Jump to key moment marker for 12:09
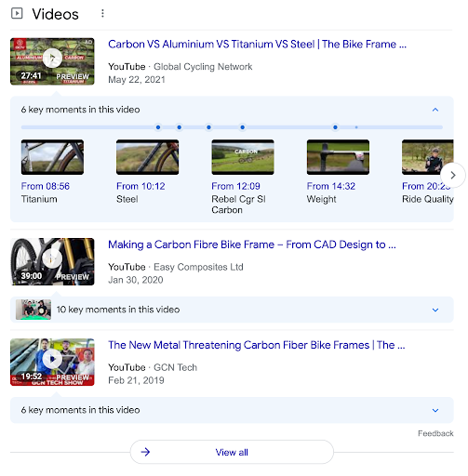This screenshot has height=476, width=468. (208, 127)
